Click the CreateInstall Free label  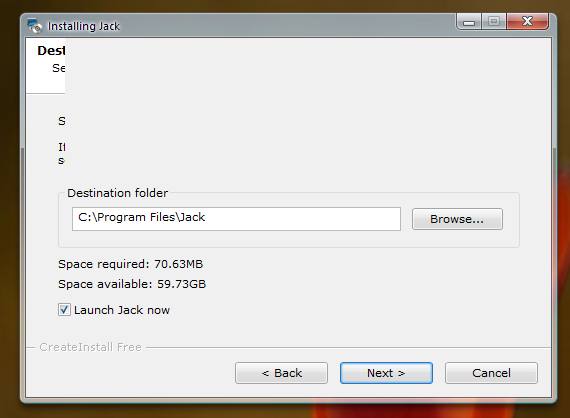[x=90, y=347]
